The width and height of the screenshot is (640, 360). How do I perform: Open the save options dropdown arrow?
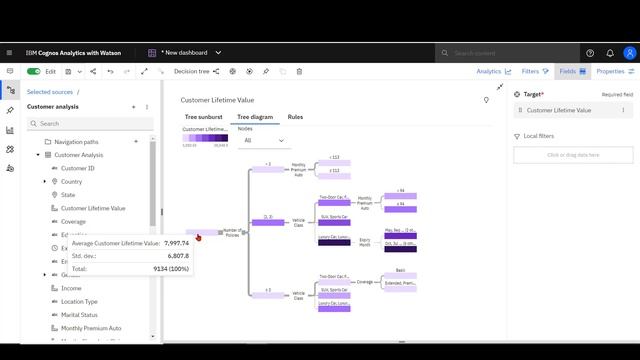click(x=80, y=71)
